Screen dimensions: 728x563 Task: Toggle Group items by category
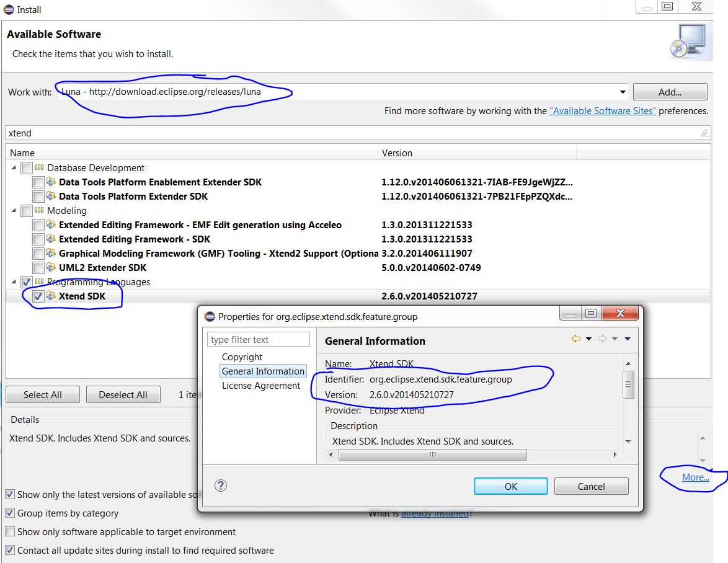pos(10,513)
